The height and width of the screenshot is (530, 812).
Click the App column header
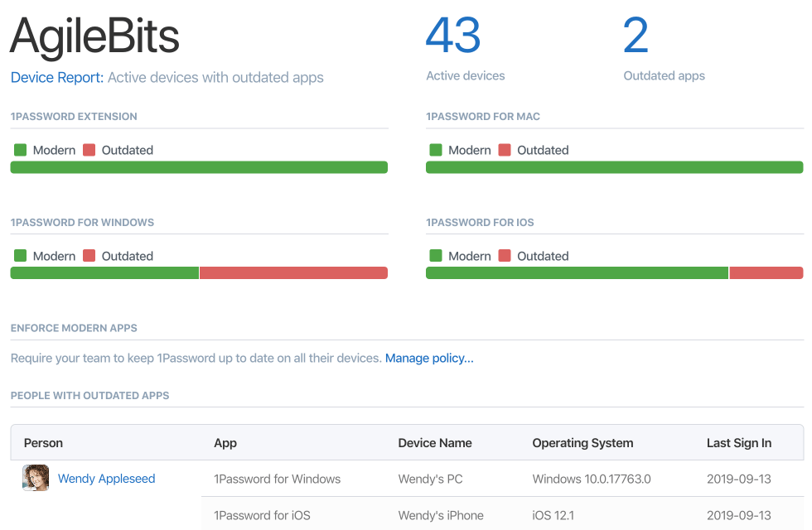point(225,443)
